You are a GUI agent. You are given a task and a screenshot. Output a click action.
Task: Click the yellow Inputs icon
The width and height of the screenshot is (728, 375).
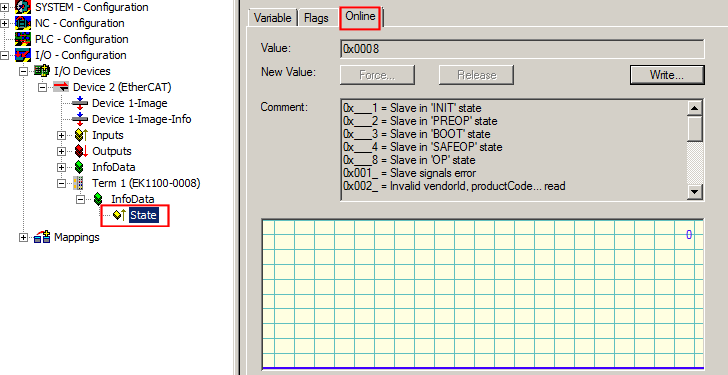[x=81, y=135]
